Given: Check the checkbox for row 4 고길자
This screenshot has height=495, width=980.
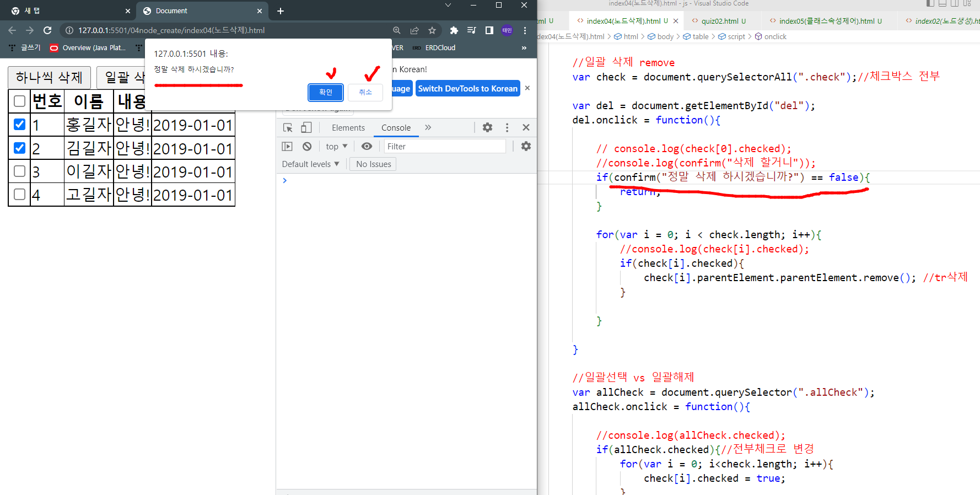Looking at the screenshot, I should [19, 194].
